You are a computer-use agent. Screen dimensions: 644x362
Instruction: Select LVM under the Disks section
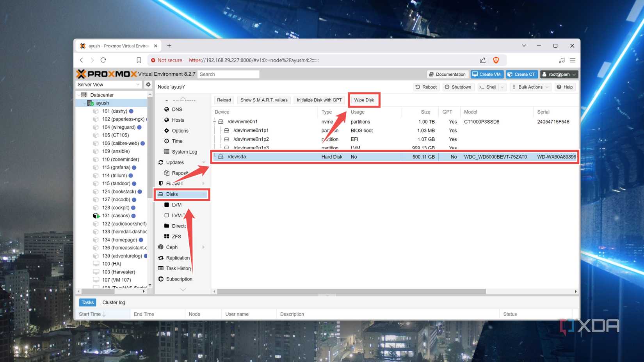(x=176, y=204)
